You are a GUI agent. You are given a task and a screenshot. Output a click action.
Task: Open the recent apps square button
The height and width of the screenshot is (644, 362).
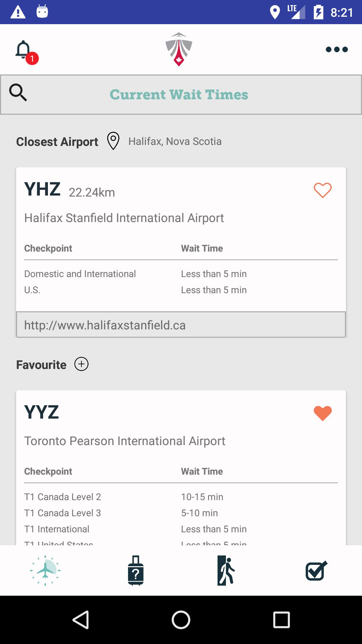pos(281,620)
